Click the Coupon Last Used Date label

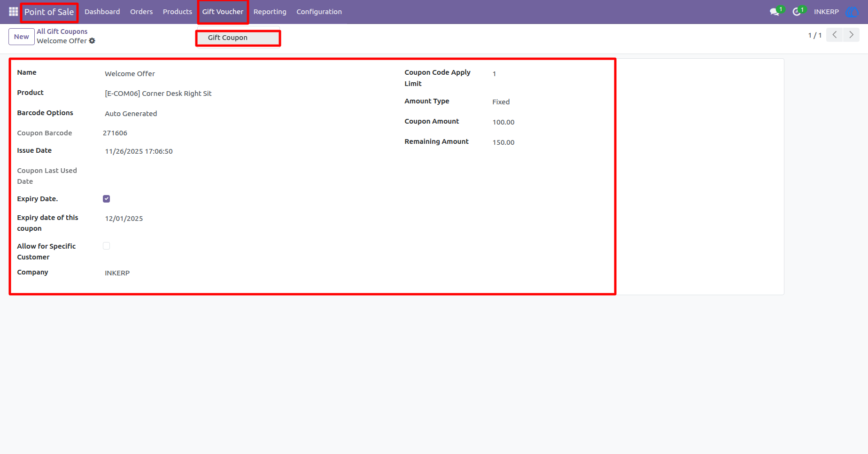(47, 176)
